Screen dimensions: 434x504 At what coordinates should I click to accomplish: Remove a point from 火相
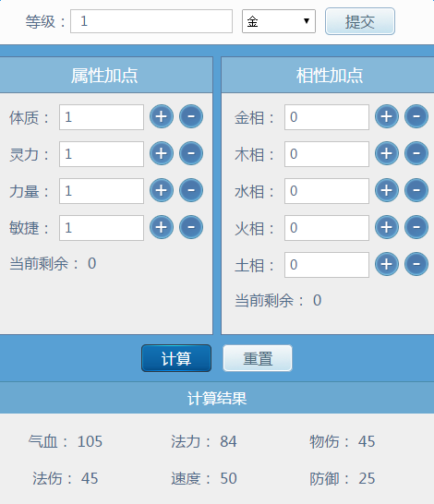(416, 227)
